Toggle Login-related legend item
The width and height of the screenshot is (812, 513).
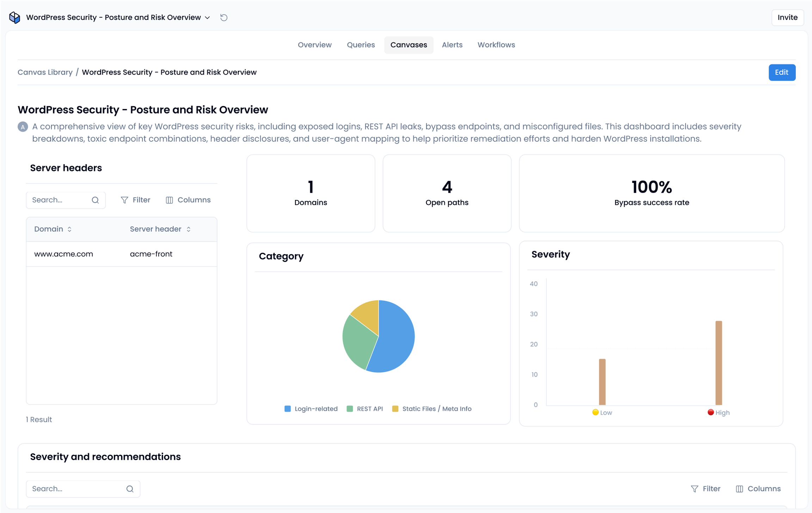coord(311,409)
